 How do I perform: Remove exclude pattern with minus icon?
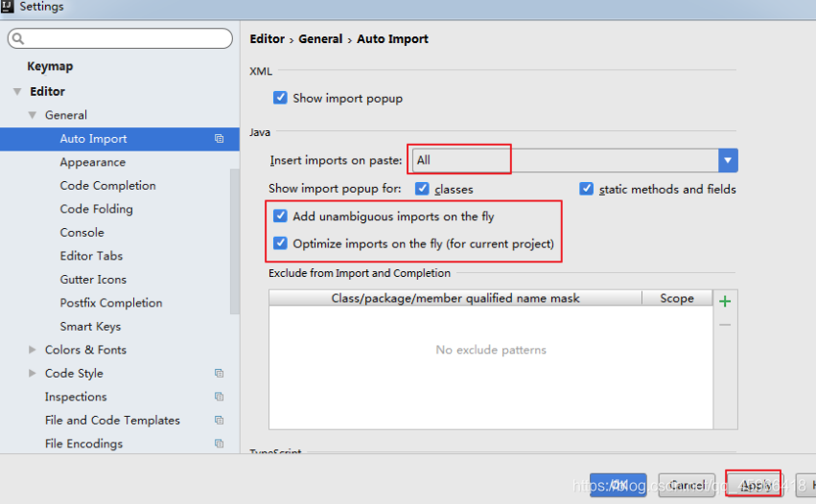725,325
